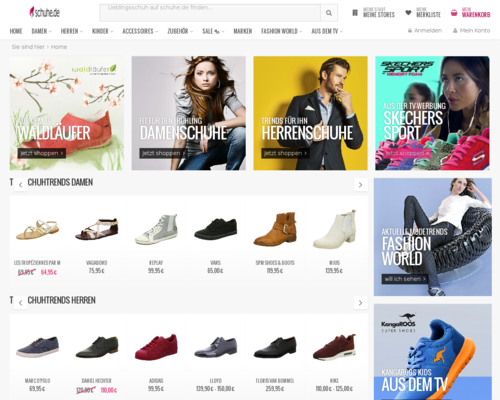This screenshot has height=400, width=500.
Task: Select the cream Chelsea boot for 139,95€
Action: (x=335, y=229)
